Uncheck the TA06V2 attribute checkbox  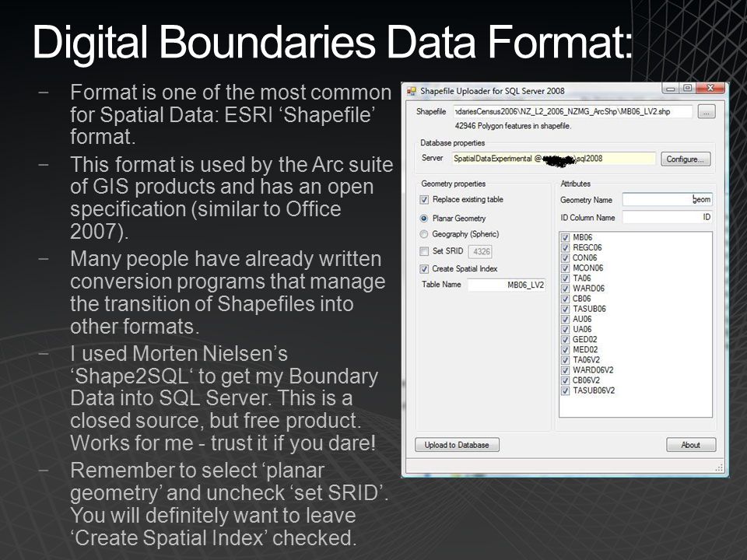565,360
